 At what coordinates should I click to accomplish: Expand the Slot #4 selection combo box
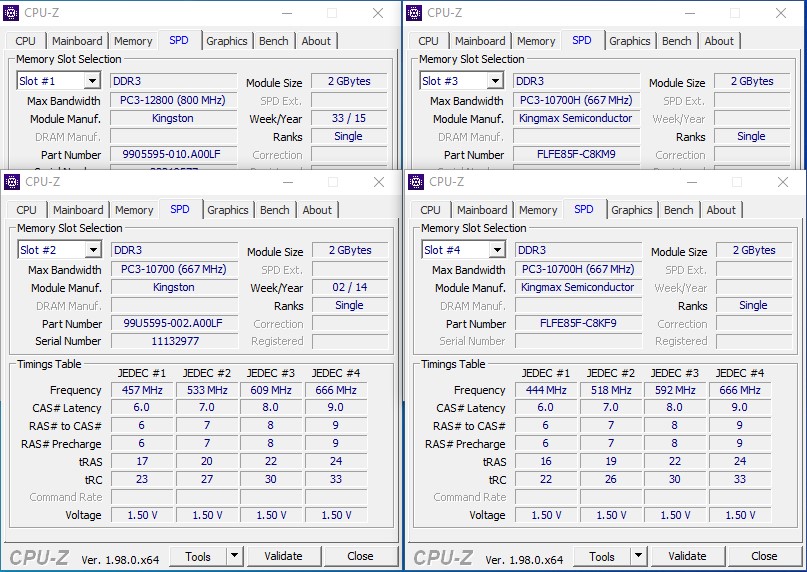pyautogui.click(x=497, y=250)
